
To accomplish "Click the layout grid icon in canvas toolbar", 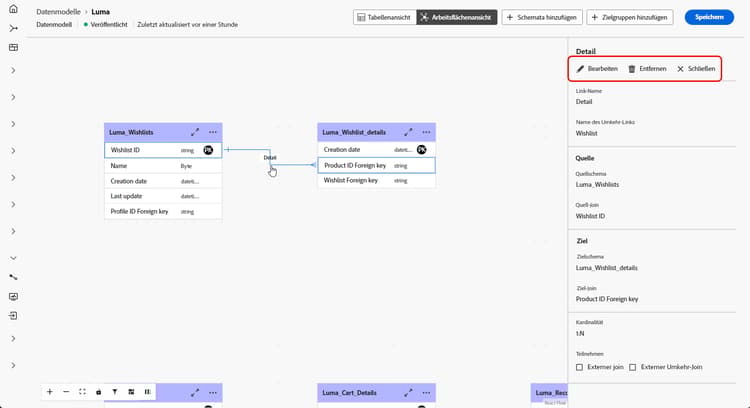I will (131, 392).
